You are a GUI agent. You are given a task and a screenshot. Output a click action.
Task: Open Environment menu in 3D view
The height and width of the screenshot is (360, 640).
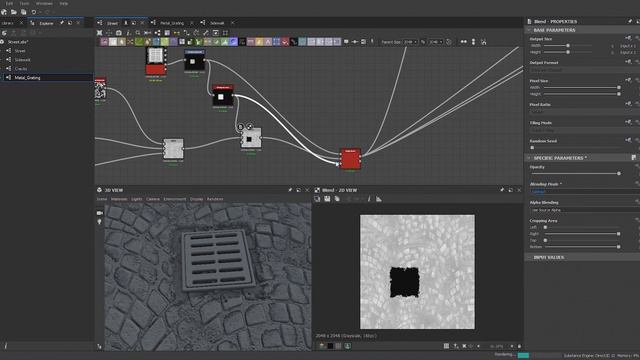point(175,199)
